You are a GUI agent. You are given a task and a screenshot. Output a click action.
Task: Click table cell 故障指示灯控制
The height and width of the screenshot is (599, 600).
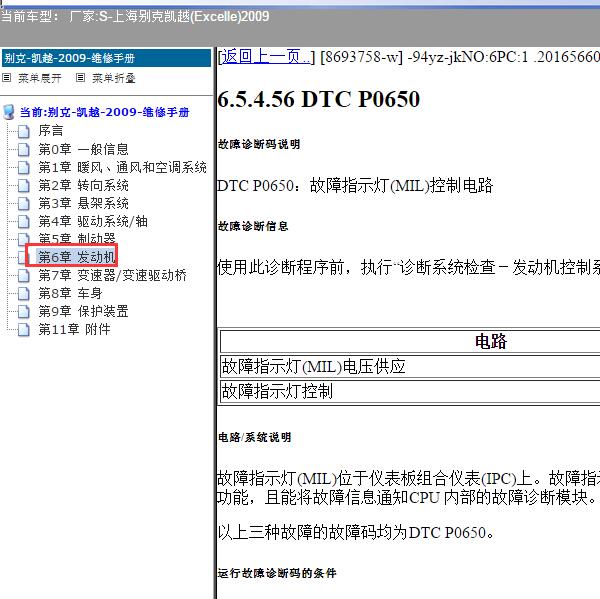click(410, 392)
